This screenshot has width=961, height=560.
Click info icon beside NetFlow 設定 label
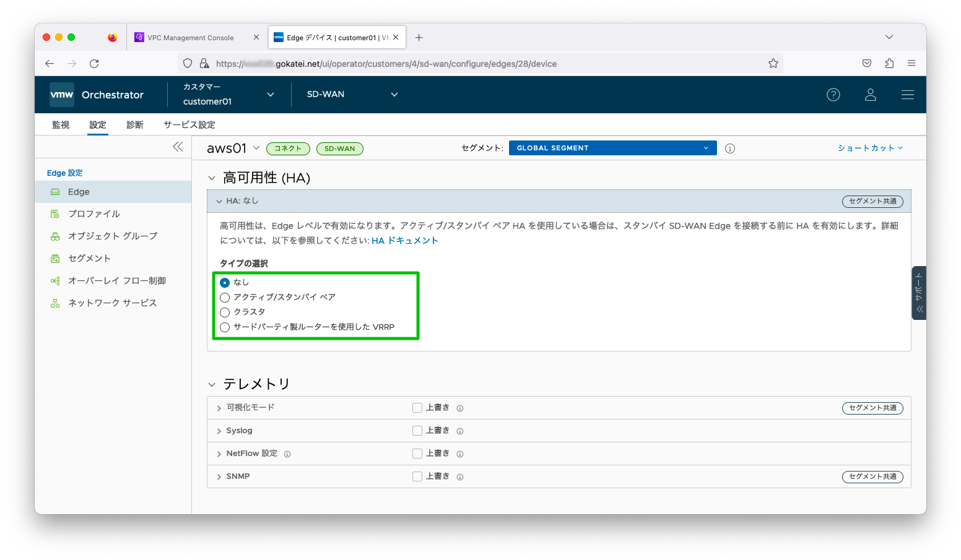point(287,454)
